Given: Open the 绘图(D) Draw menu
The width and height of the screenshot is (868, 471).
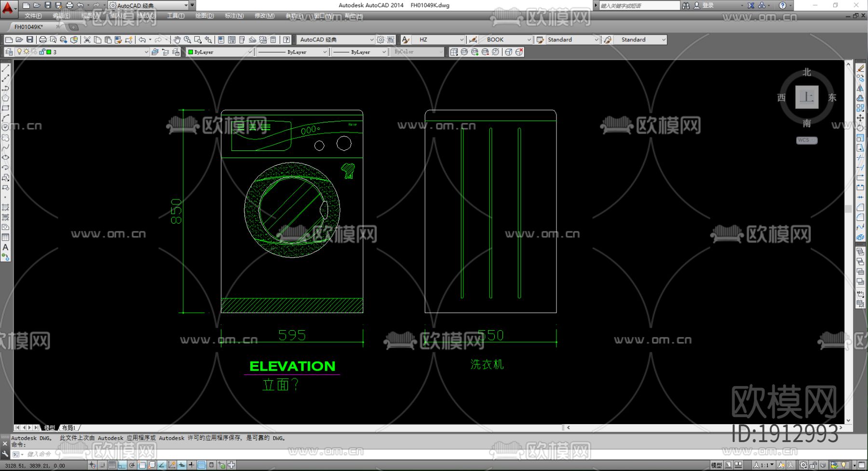Looking at the screenshot, I should 204,16.
